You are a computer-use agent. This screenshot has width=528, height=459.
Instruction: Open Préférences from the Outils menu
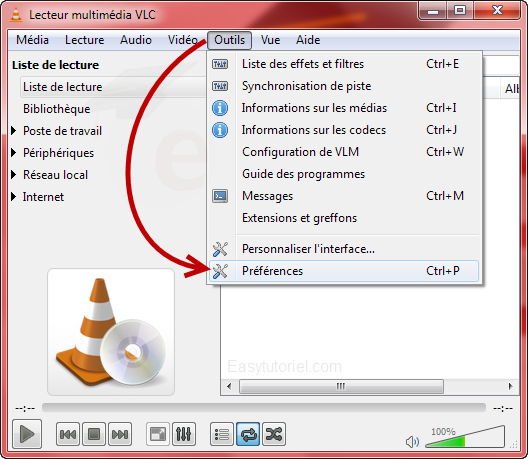(x=344, y=271)
